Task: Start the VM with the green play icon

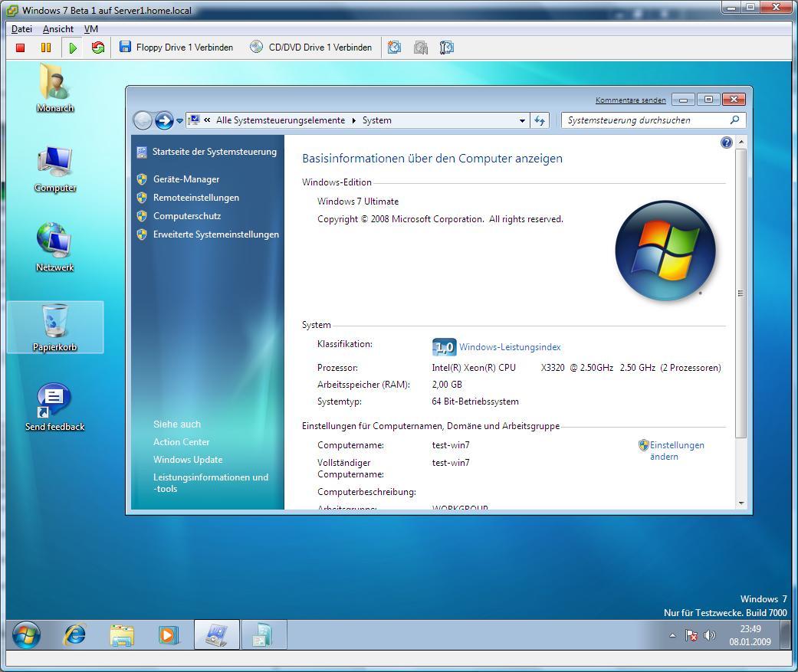Action: (73, 48)
